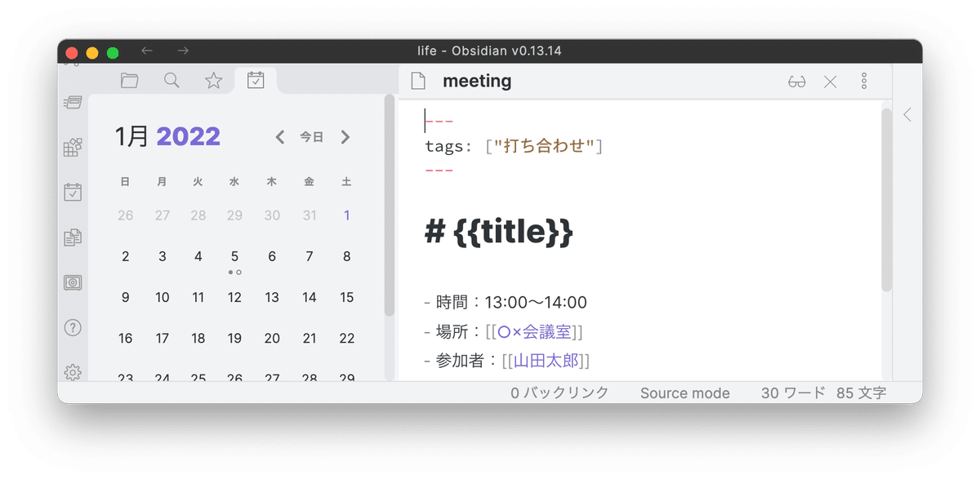
Task: Open the Starred tab
Action: 214,80
